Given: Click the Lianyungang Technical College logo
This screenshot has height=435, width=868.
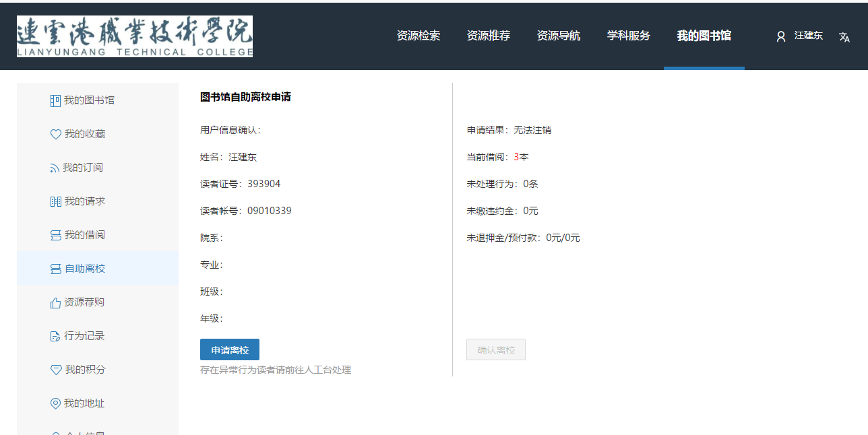Looking at the screenshot, I should click(x=135, y=36).
